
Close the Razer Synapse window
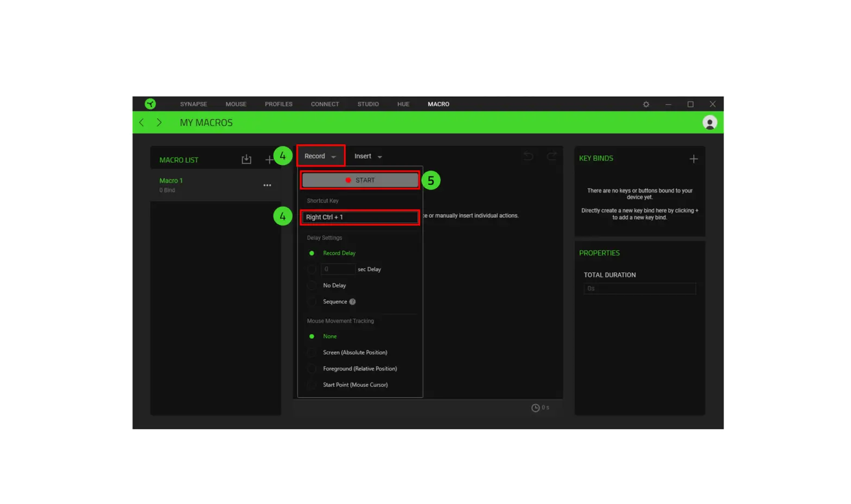pyautogui.click(x=713, y=104)
